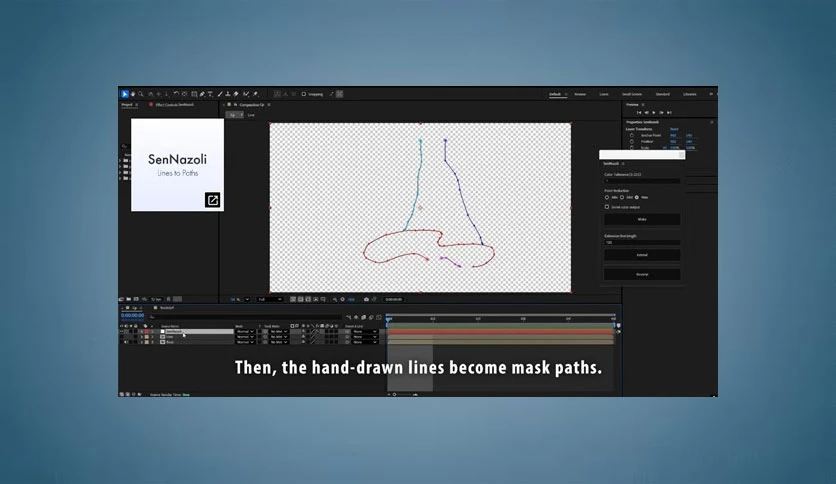Click the Make button in SenNazoli panel
The height and width of the screenshot is (484, 836).
pos(642,219)
